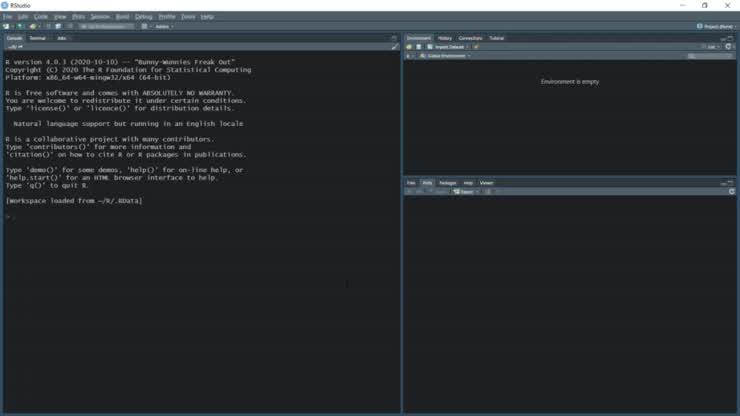Switch to the Help tab
Viewport: 740px width, 416px height.
click(468, 183)
